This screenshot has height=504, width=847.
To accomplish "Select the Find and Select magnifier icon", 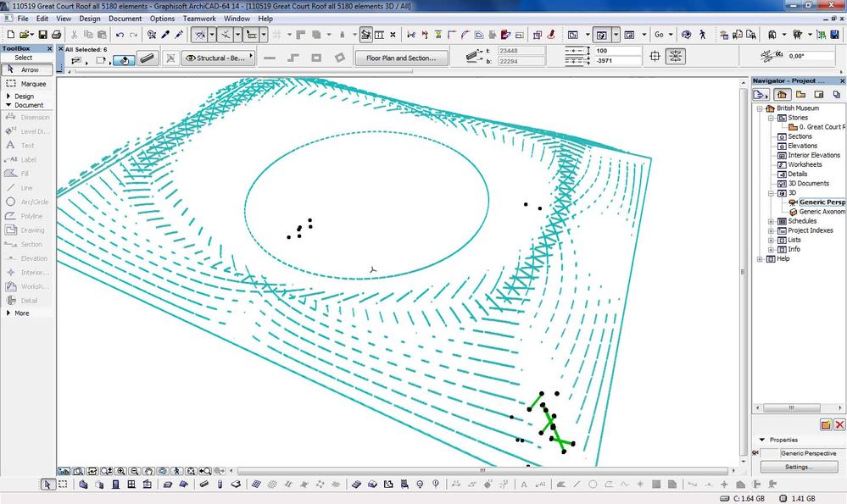I will (x=151, y=35).
